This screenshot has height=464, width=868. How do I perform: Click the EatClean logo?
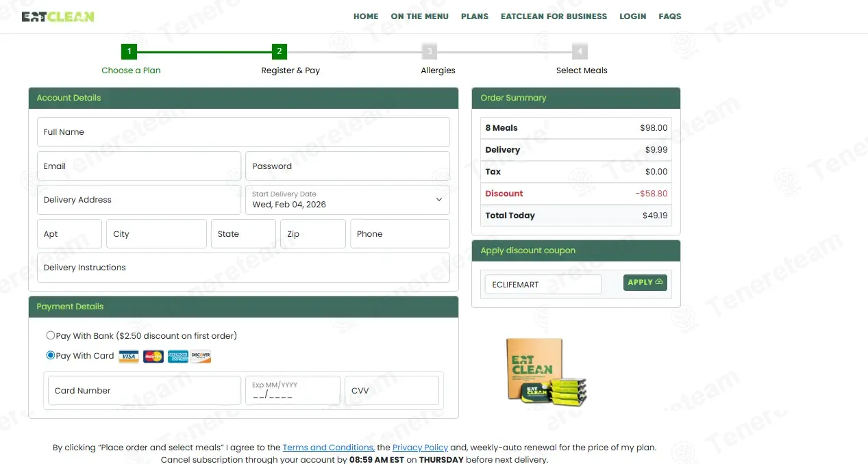point(58,16)
